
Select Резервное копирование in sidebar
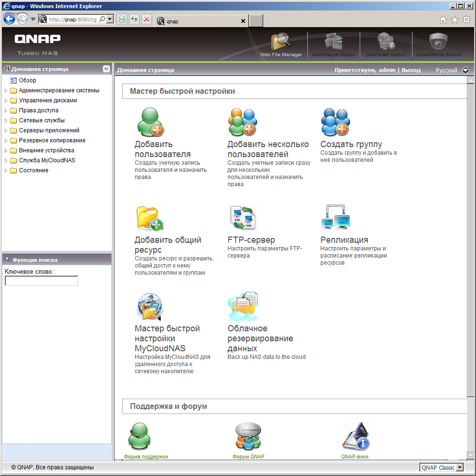pyautogui.click(x=52, y=140)
